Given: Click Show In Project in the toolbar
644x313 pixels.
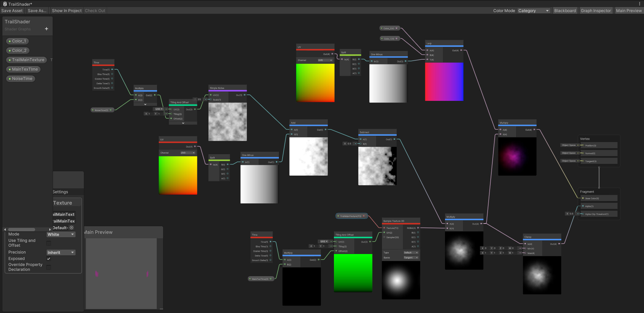Looking at the screenshot, I should coord(66,10).
